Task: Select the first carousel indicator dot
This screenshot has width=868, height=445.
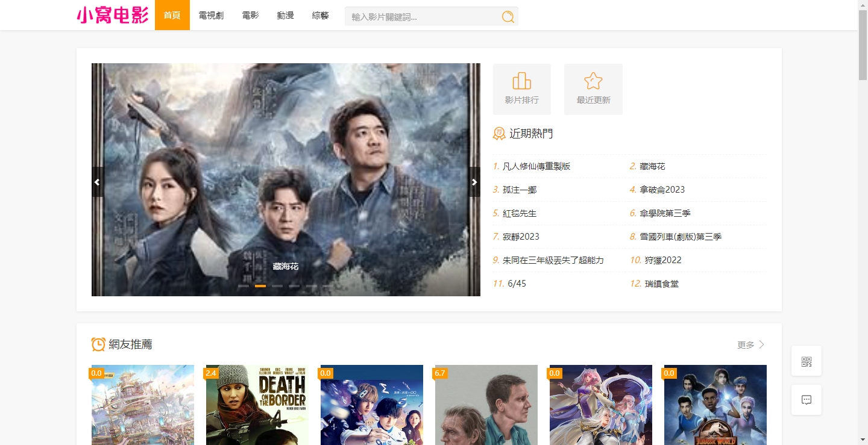Action: [x=244, y=286]
